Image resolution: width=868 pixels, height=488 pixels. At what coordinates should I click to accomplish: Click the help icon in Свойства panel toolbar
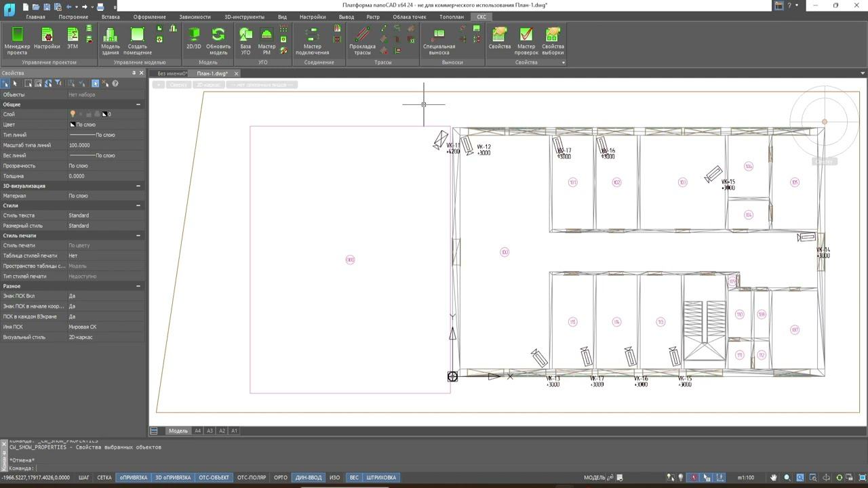pyautogui.click(x=115, y=83)
